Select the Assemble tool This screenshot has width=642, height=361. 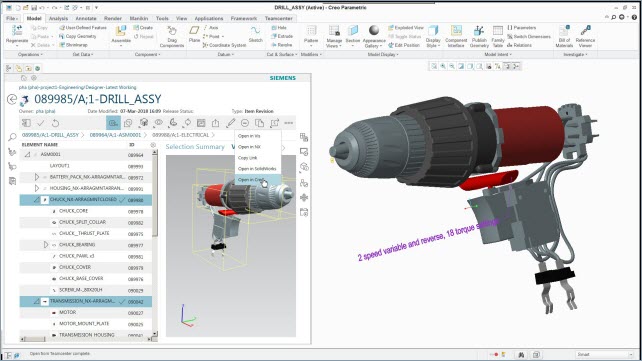pyautogui.click(x=121, y=31)
